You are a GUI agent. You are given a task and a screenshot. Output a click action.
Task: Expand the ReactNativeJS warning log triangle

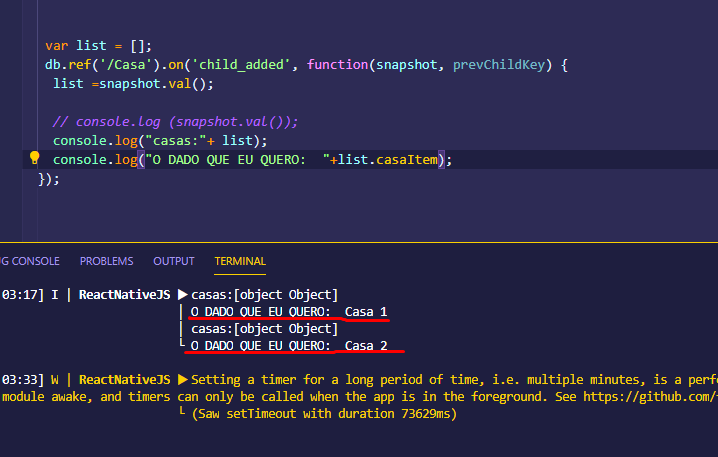183,380
